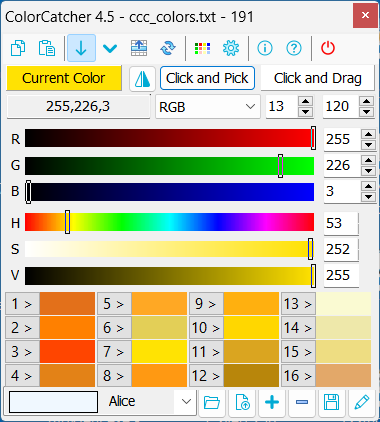The image size is (380, 422).
Task: Click the '1 >' store button
Action: point(22,304)
